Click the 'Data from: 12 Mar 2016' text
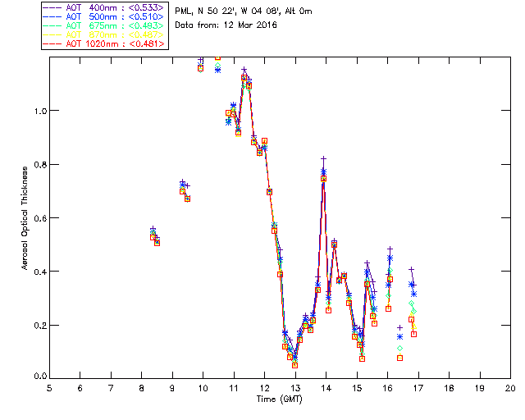The width and height of the screenshot is (525, 420). [x=226, y=25]
